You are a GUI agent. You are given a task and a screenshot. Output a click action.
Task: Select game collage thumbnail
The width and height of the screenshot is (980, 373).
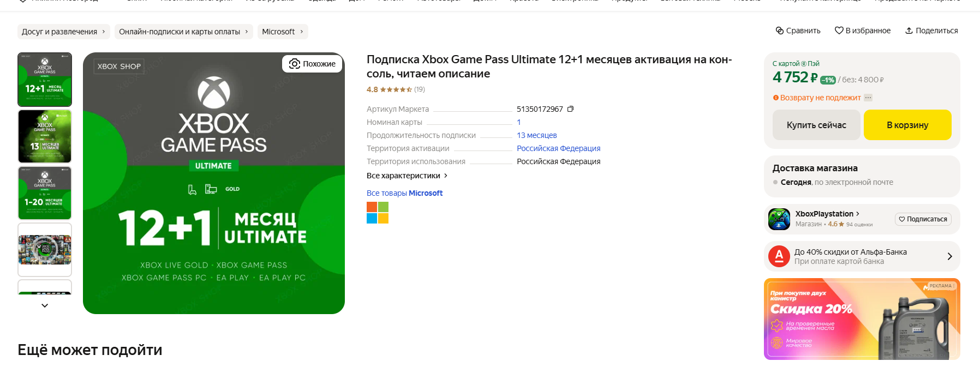(45, 250)
